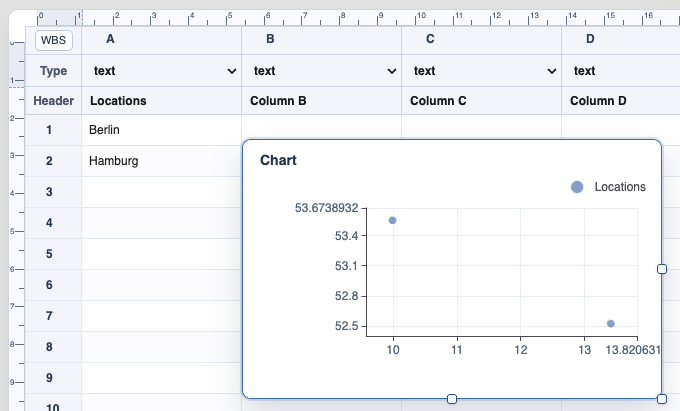
Task: Click the horizontal ruler at mark 10
Action: coord(420,17)
